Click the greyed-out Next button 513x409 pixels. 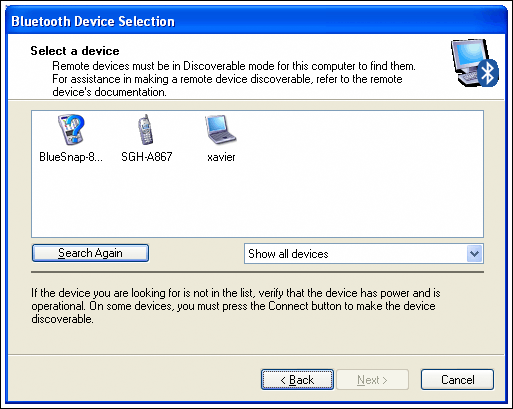pyautogui.click(x=372, y=379)
